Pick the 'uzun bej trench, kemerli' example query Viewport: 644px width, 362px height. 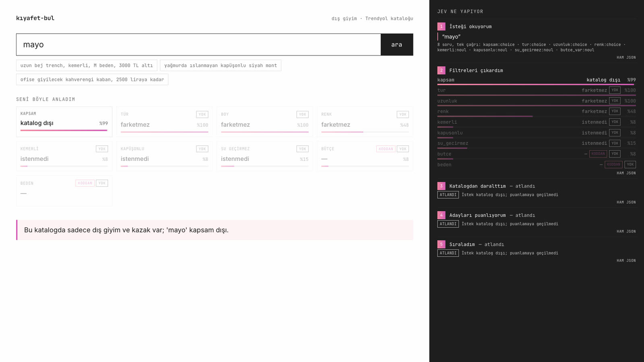coord(87,66)
